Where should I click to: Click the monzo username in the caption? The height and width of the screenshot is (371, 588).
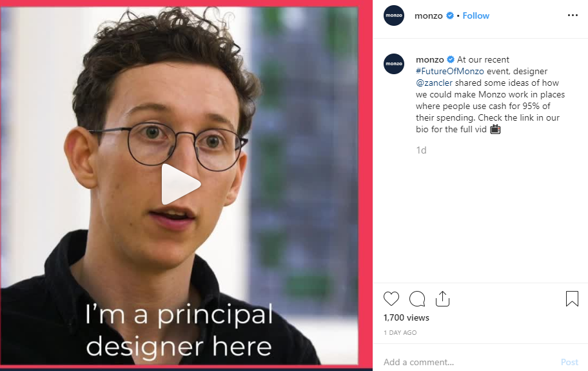[x=430, y=59]
